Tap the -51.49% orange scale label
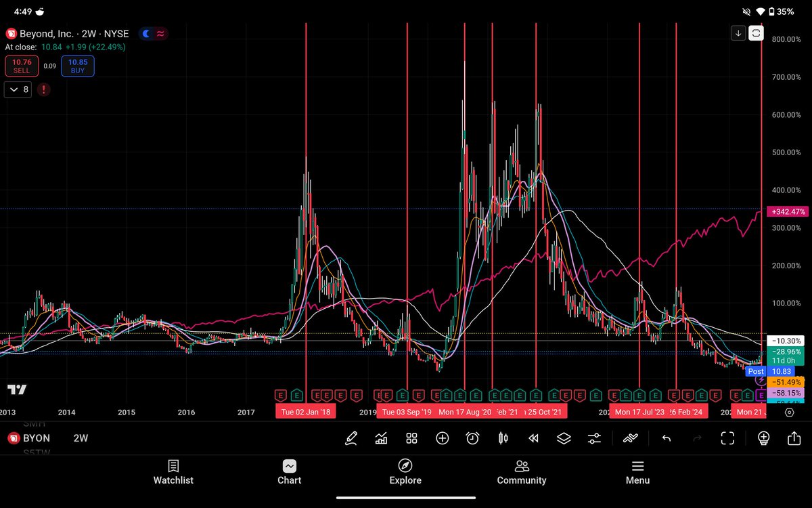 pos(787,382)
